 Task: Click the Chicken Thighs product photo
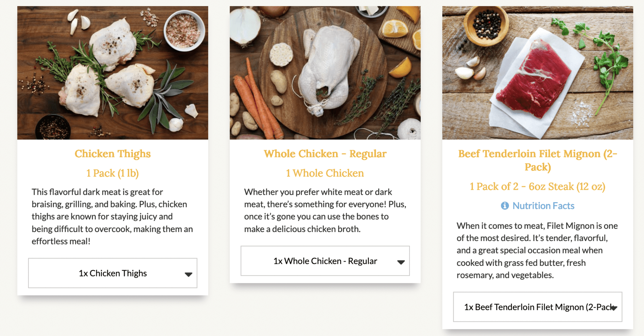(x=112, y=73)
